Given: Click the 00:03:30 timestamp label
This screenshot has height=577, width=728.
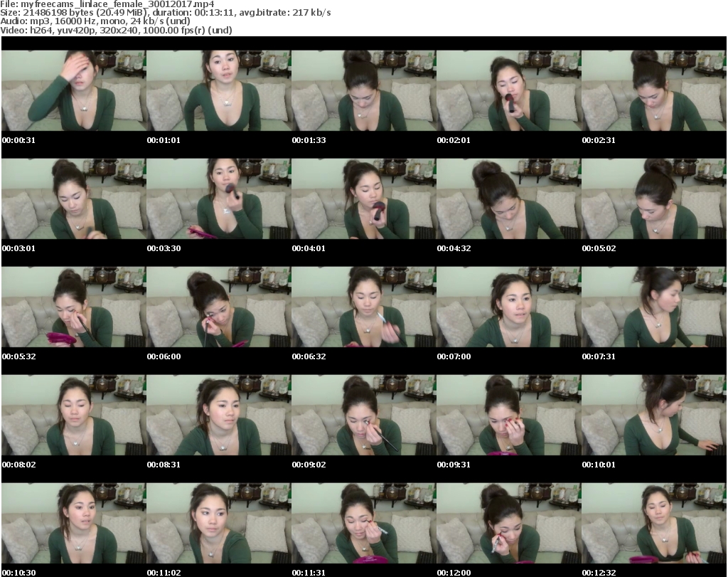Looking at the screenshot, I should point(164,248).
